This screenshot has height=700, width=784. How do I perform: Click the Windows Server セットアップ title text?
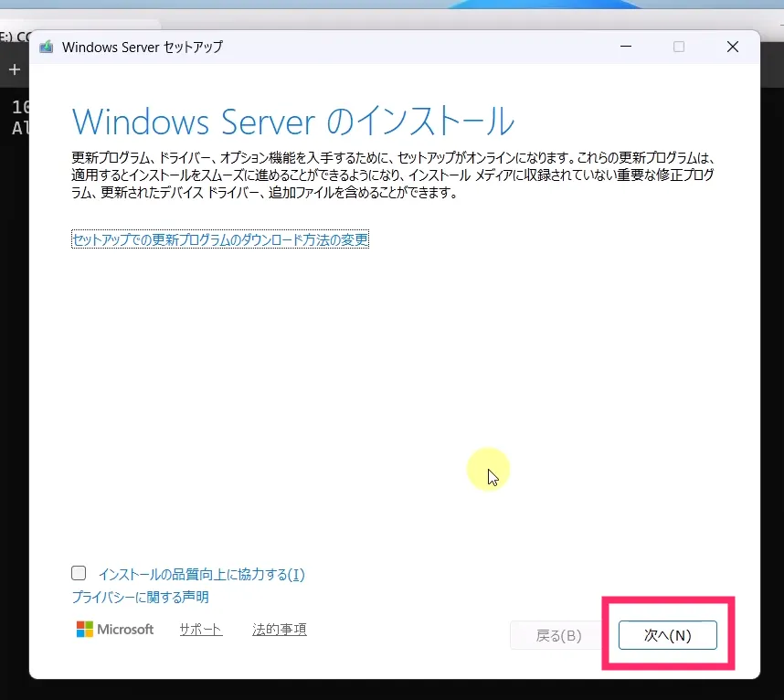tap(142, 47)
